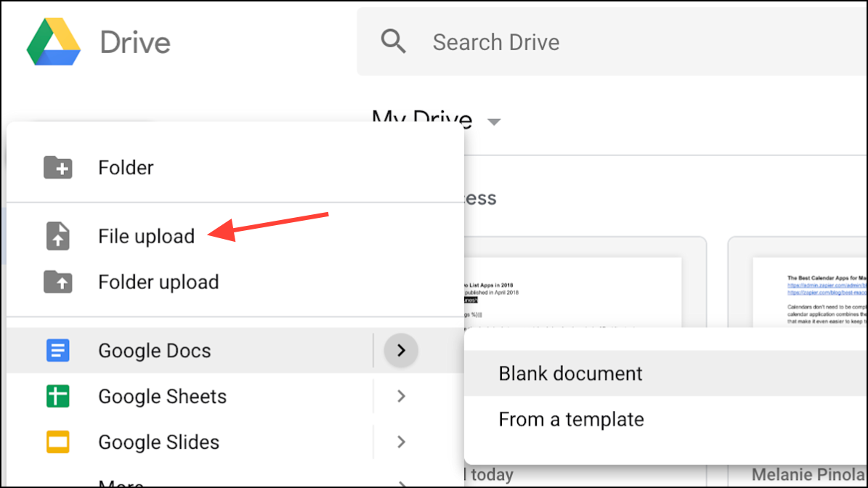Expand the Google Slides submenu arrow
Image resolution: width=868 pixels, height=488 pixels.
tap(401, 442)
